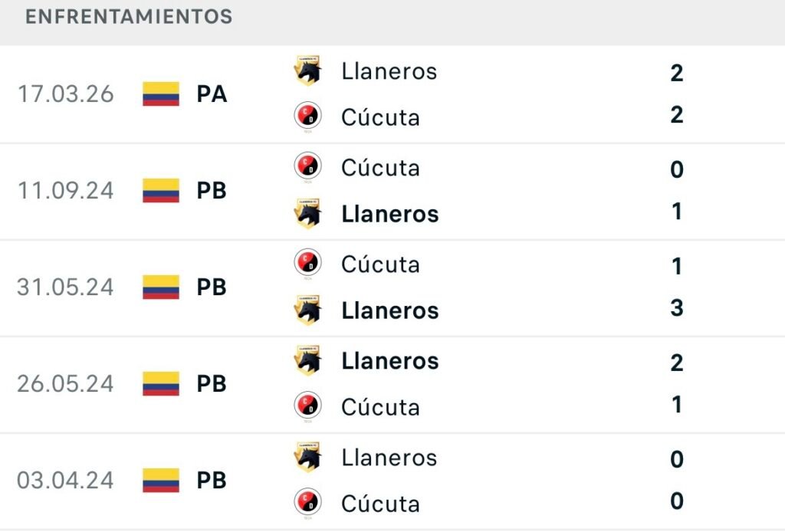Click Llaneros score 3 in 31.05.24 match
785x532 pixels.
pyautogui.click(x=677, y=308)
